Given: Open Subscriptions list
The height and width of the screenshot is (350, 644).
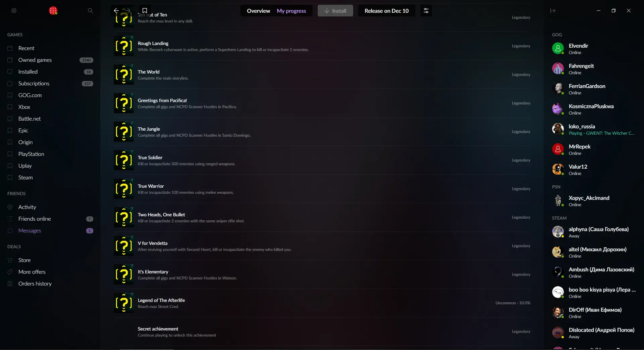Looking at the screenshot, I should pos(34,83).
